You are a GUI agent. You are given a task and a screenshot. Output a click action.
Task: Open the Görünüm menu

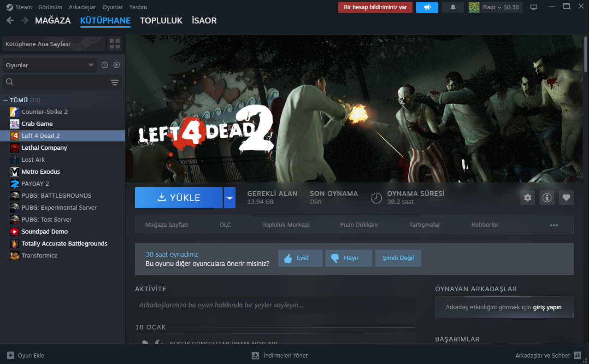(50, 7)
